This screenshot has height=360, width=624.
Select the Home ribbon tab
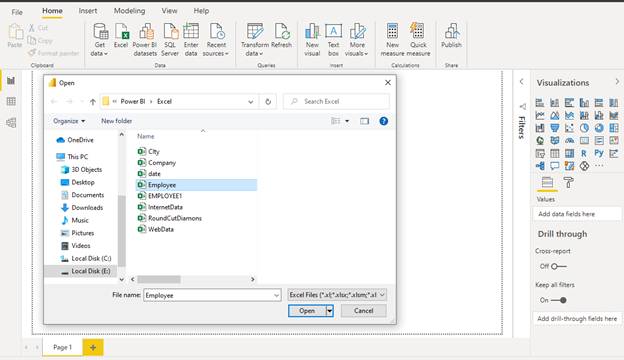click(x=52, y=11)
